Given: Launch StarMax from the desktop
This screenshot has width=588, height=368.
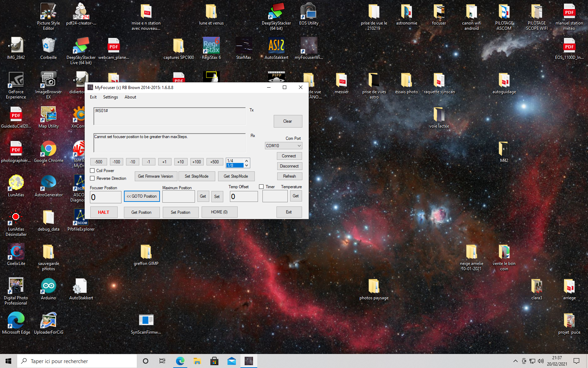Looking at the screenshot, I should click(x=244, y=48).
